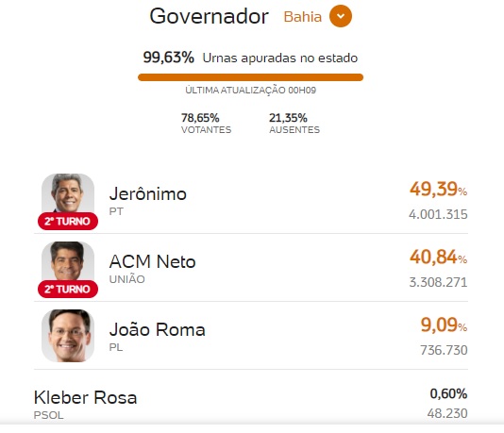This screenshot has width=504, height=433.
Task: Click the orange urnas apuradas progress bar
Action: (x=250, y=77)
